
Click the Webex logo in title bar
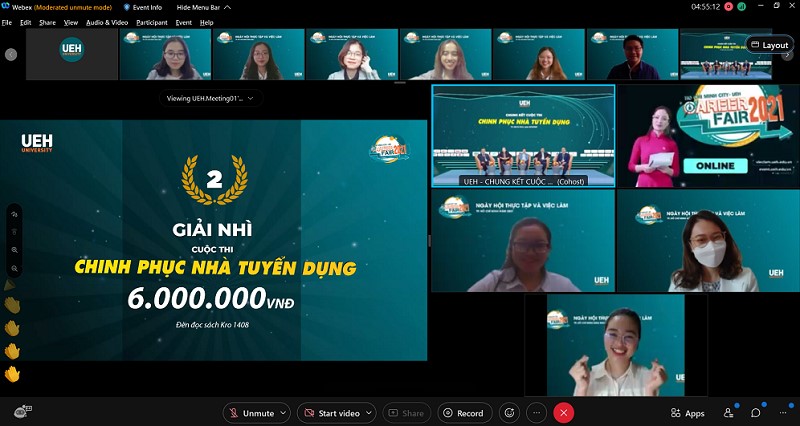[x=6, y=7]
